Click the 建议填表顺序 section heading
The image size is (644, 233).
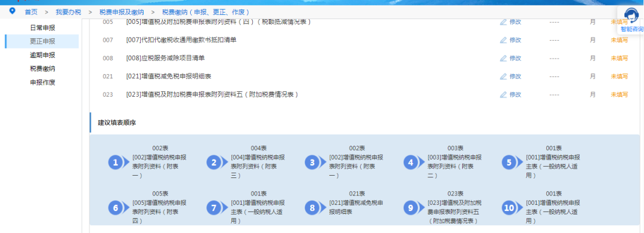117,122
